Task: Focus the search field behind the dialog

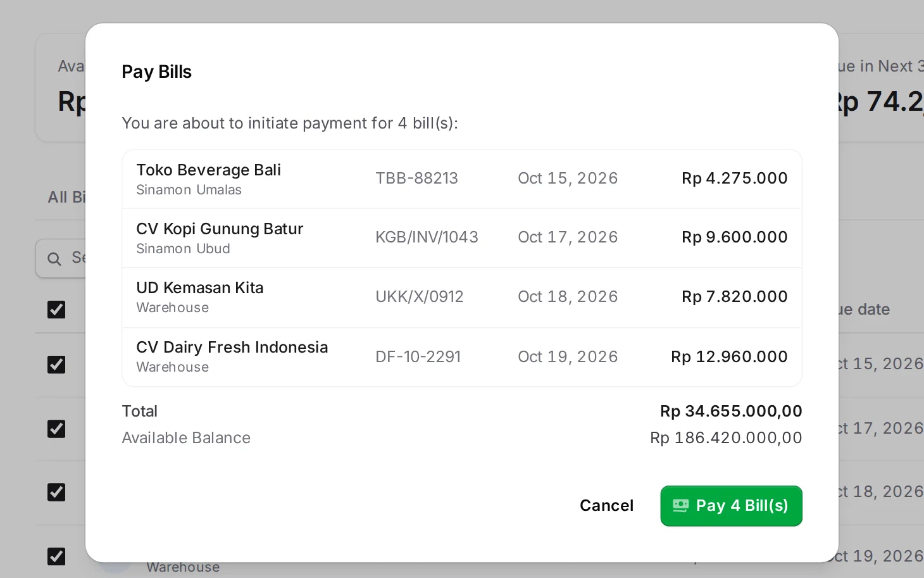Action: [x=61, y=258]
